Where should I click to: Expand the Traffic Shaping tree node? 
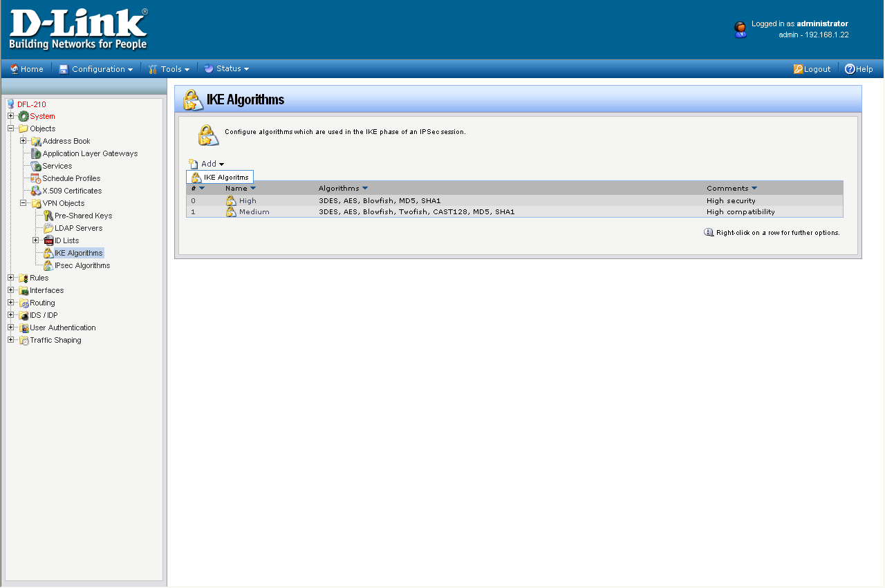point(11,340)
